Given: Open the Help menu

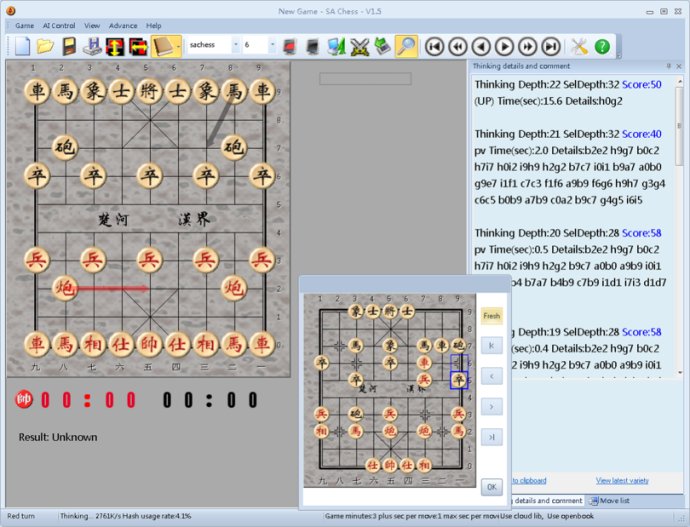Looking at the screenshot, I should point(154,26).
